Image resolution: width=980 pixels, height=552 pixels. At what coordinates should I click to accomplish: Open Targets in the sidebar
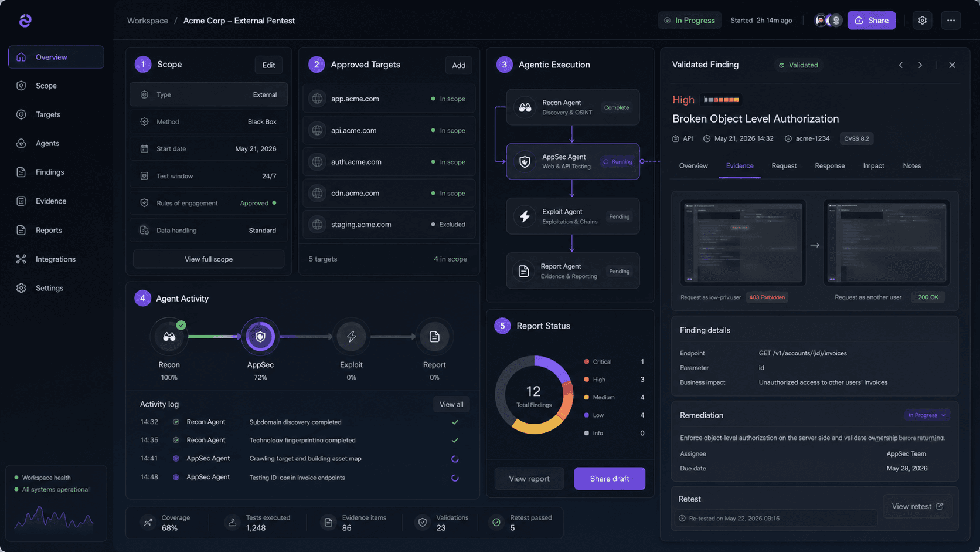(56, 114)
